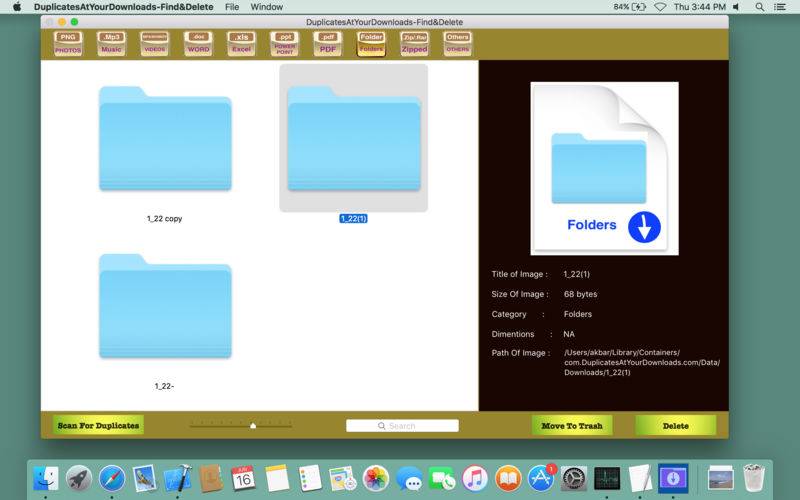
Task: Open the Apple menu
Action: click(17, 7)
